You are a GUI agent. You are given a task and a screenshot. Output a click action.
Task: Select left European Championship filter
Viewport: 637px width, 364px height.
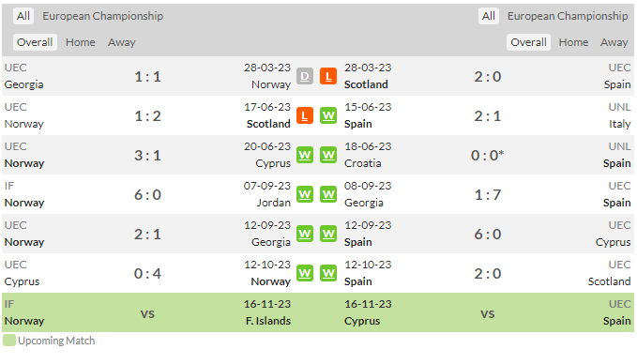pyautogui.click(x=103, y=16)
